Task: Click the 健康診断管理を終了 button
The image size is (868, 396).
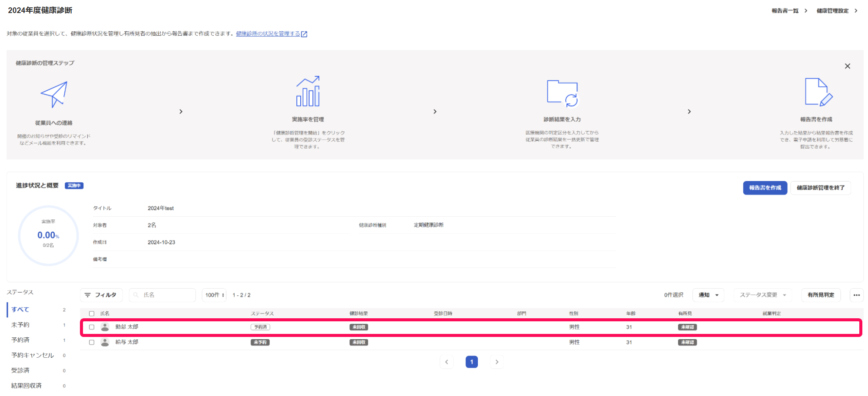Action: tap(821, 188)
